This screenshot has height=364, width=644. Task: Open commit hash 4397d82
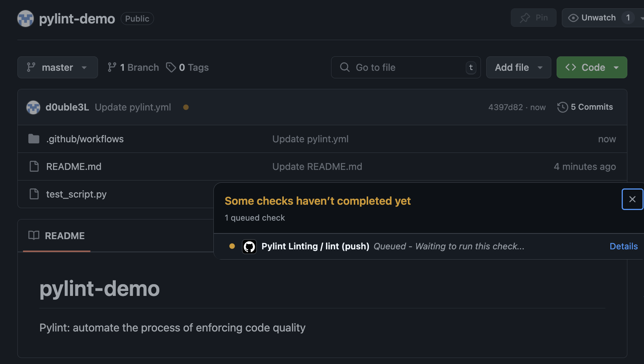[x=506, y=107]
